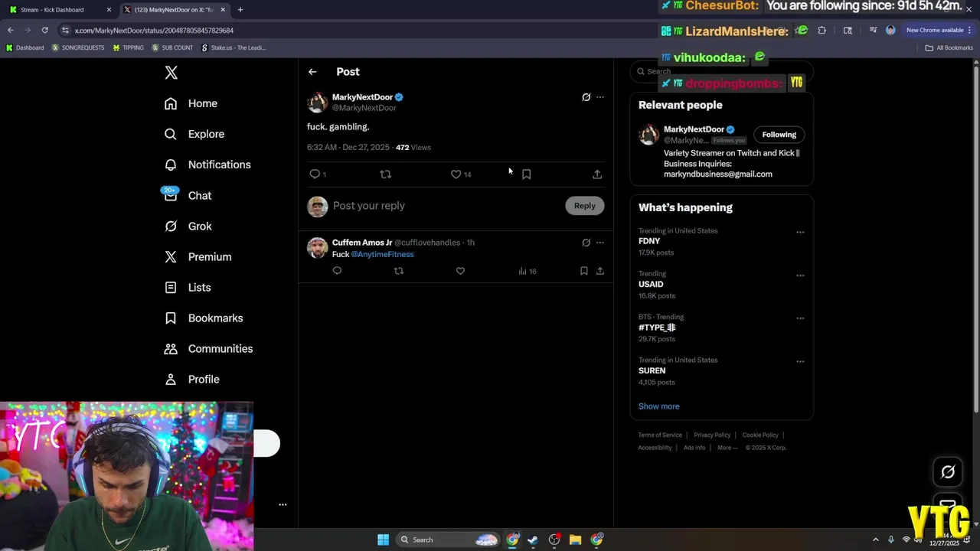Open Windows Start menu

(x=383, y=540)
